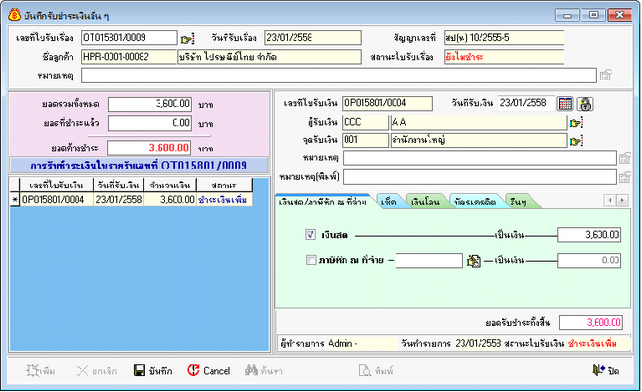Click เลขที่ใบรับเงิน column header in grid
Image resolution: width=642 pixels, height=392 pixels.
pos(57,185)
